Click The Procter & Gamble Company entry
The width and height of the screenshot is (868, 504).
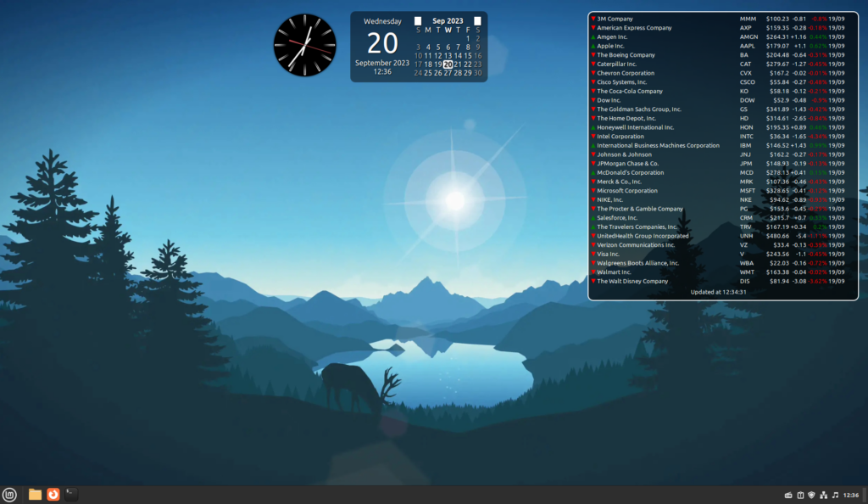tap(639, 209)
